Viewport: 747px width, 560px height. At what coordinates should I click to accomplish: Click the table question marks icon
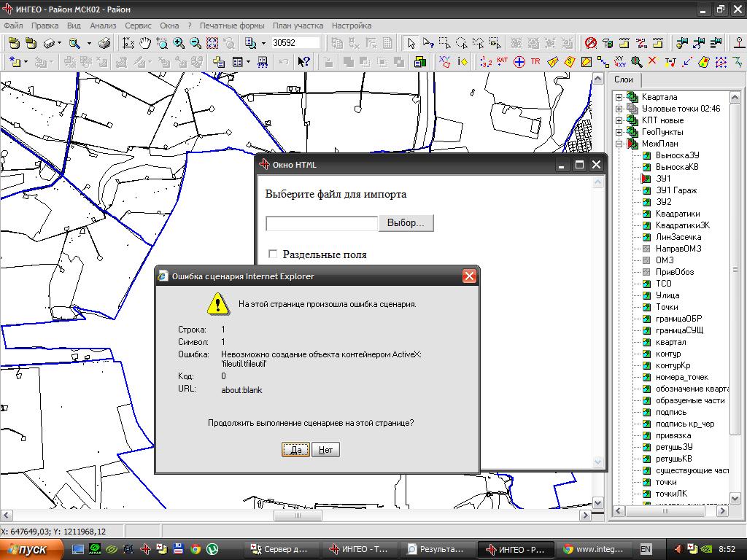pyautogui.click(x=263, y=61)
